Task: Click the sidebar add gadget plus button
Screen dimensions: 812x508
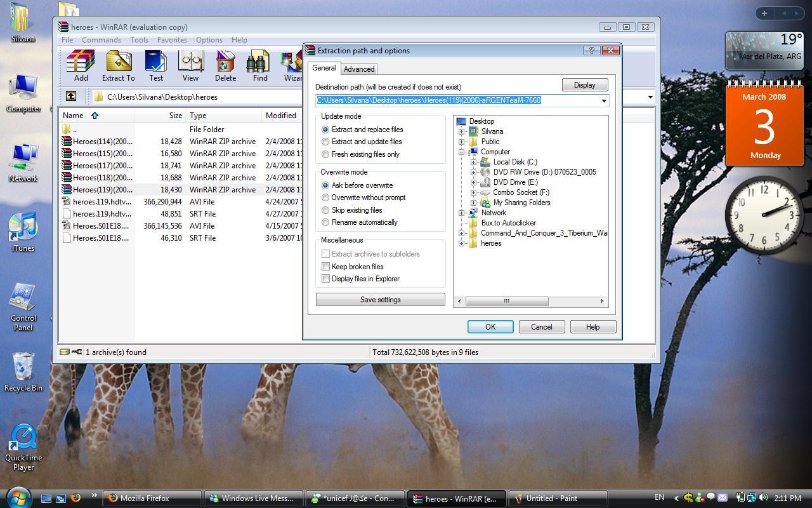Action: tap(764, 13)
